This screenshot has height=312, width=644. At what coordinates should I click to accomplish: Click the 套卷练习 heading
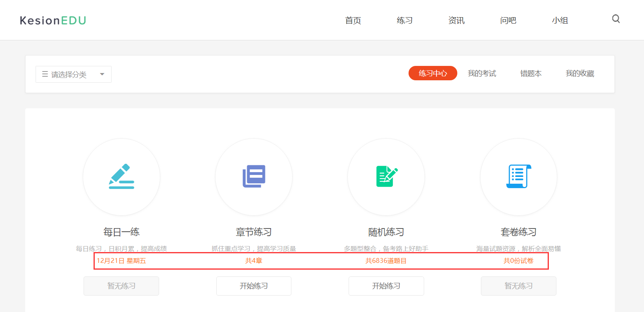coord(518,232)
